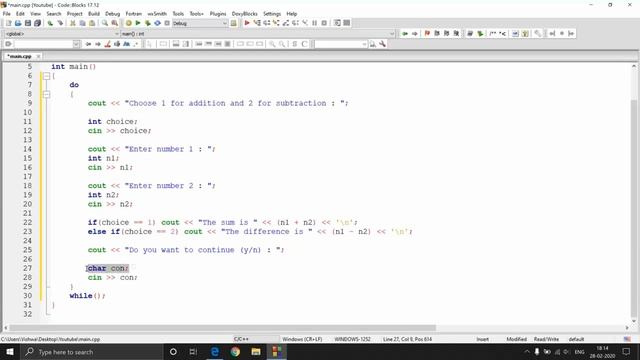Open the Replace tool next to Find
This screenshot has height=360, width=640.
(x=115, y=23)
